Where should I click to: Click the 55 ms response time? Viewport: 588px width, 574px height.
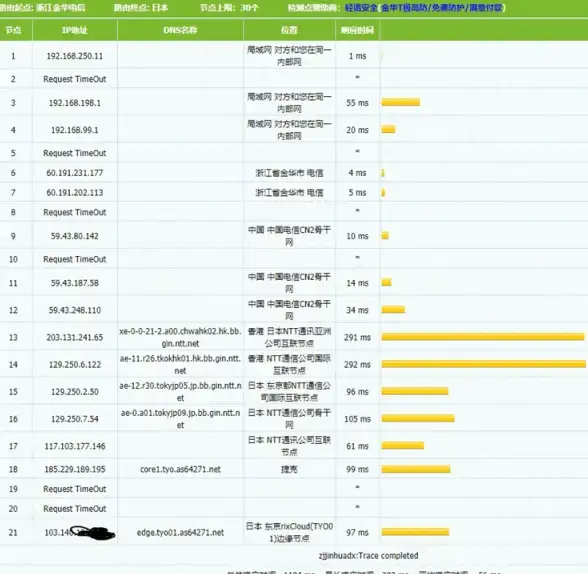pyautogui.click(x=357, y=103)
